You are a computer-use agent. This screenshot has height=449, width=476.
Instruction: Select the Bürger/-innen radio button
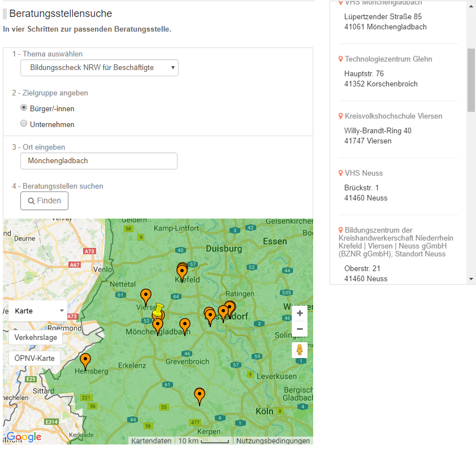click(x=24, y=108)
